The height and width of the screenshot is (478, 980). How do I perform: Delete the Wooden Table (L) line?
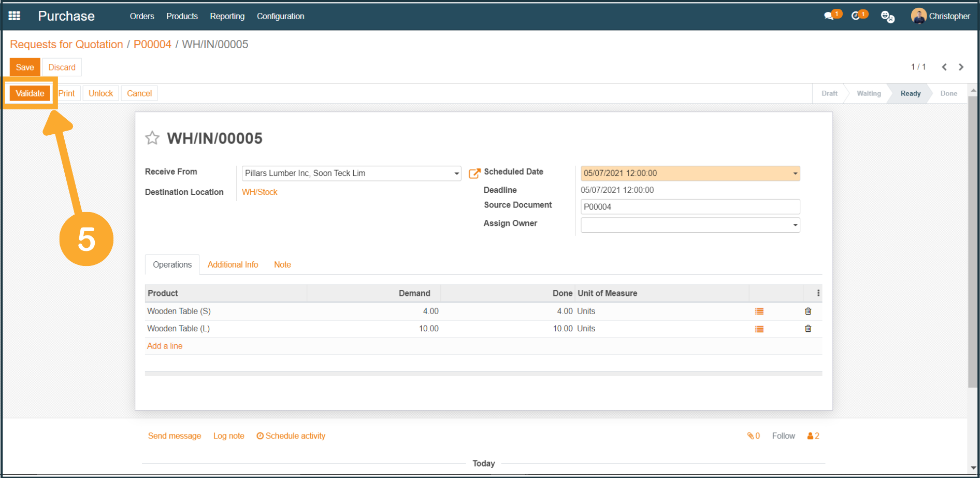click(x=808, y=329)
